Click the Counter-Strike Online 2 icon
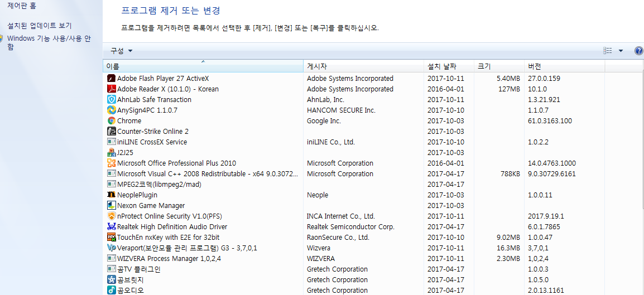 (111, 132)
